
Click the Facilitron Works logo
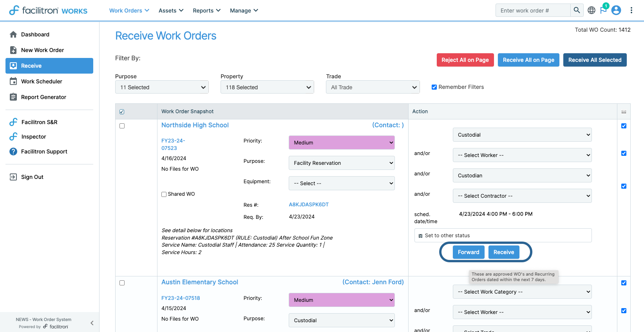pos(48,10)
